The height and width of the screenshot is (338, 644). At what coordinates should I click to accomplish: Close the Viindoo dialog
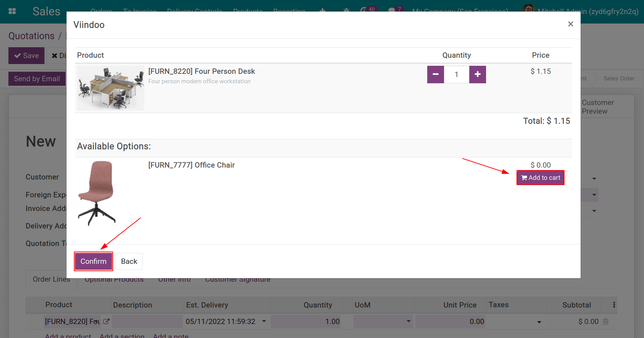(x=570, y=24)
